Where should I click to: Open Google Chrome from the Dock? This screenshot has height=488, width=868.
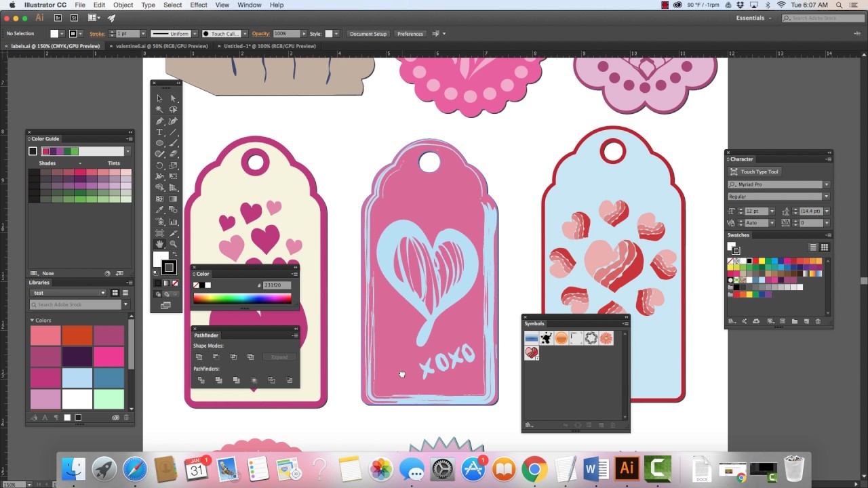point(534,469)
